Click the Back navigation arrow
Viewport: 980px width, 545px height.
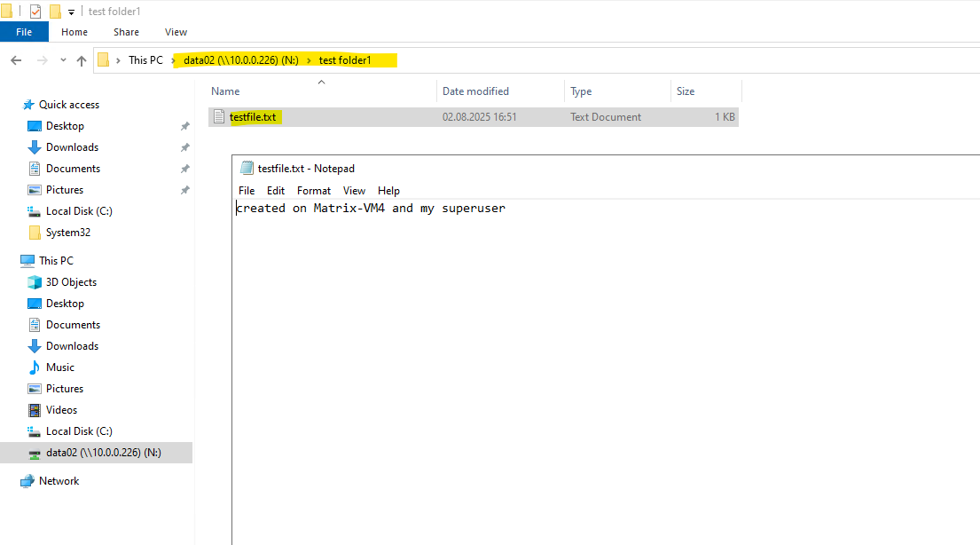[x=16, y=60]
